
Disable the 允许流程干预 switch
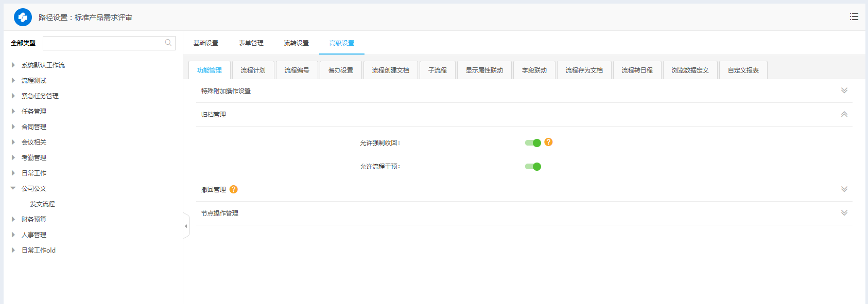click(533, 167)
